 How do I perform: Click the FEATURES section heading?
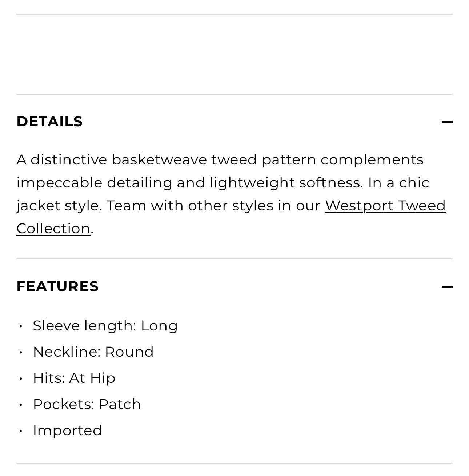pos(57,286)
